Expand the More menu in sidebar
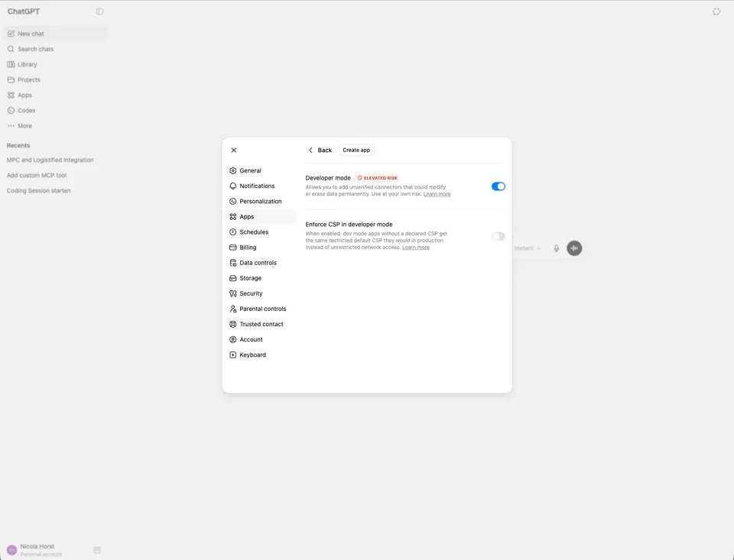 click(55, 126)
